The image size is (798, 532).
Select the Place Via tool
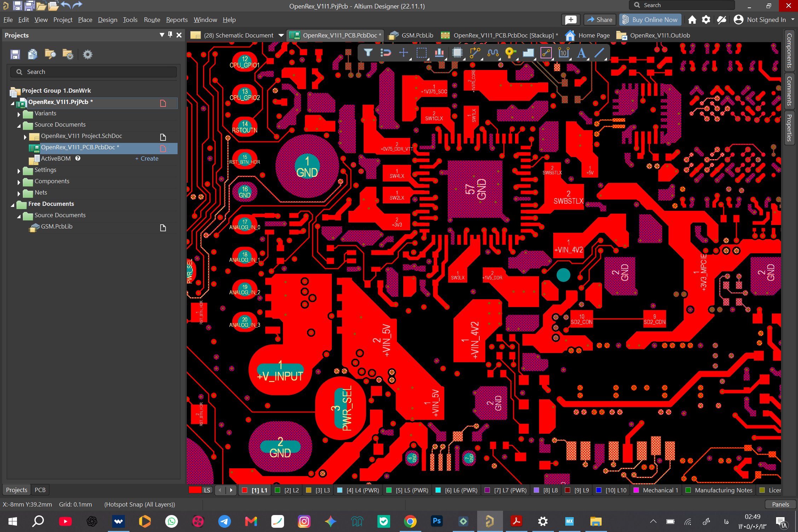510,53
